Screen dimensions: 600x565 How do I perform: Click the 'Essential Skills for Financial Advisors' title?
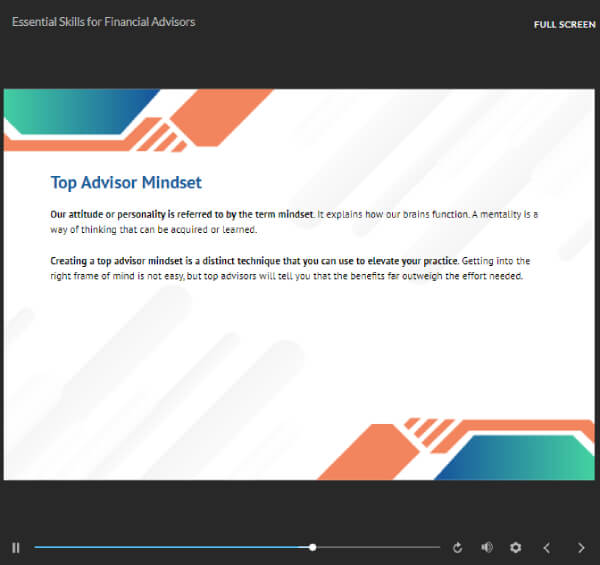click(104, 22)
